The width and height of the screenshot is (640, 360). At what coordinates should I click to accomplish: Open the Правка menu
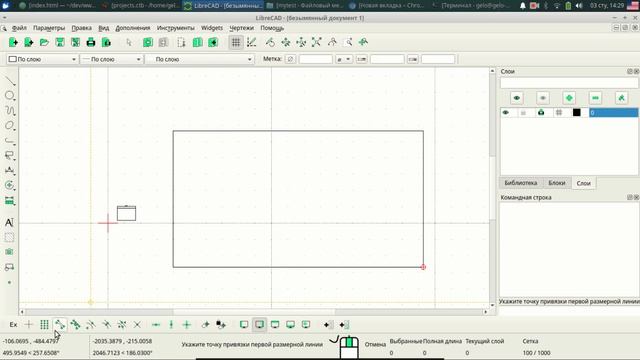(x=81, y=28)
